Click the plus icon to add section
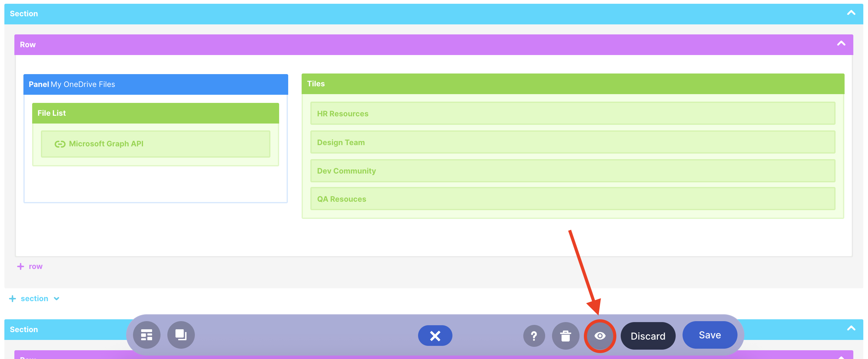 12,298
